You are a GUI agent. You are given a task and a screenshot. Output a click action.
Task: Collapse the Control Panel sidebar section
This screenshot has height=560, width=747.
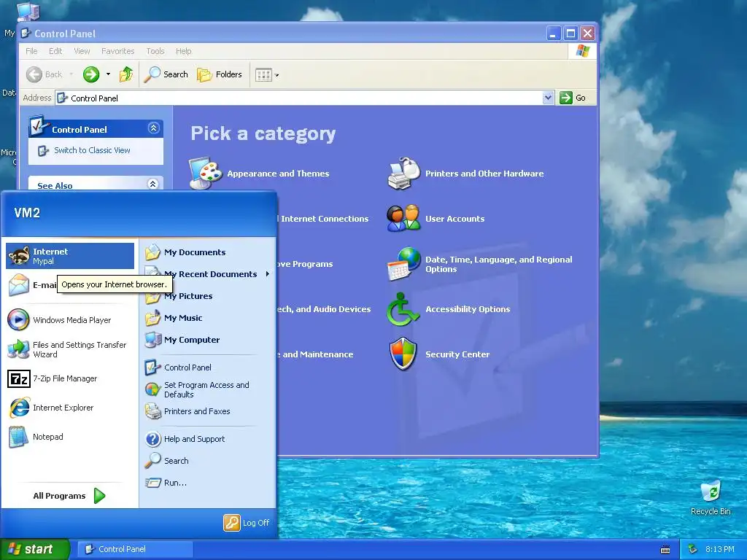pos(153,128)
